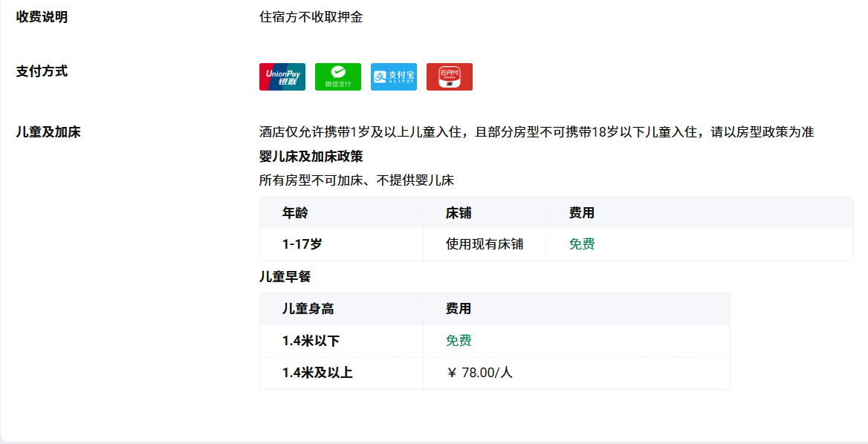Click the ￥78.00/人 breakfast price
The height and width of the screenshot is (444, 868).
coord(479,373)
